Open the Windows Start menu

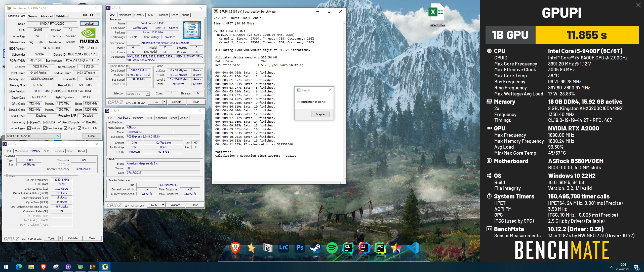coord(6,267)
